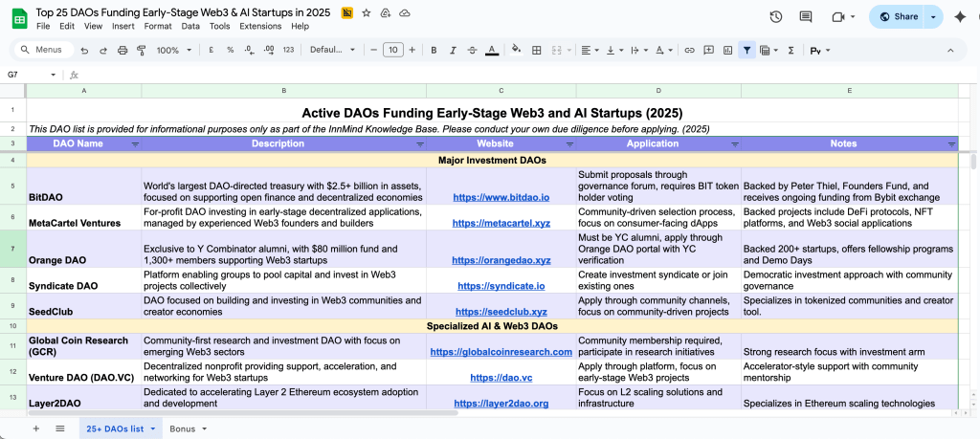
Task: Collapse the toolbar with chevron up
Action: coord(950,50)
